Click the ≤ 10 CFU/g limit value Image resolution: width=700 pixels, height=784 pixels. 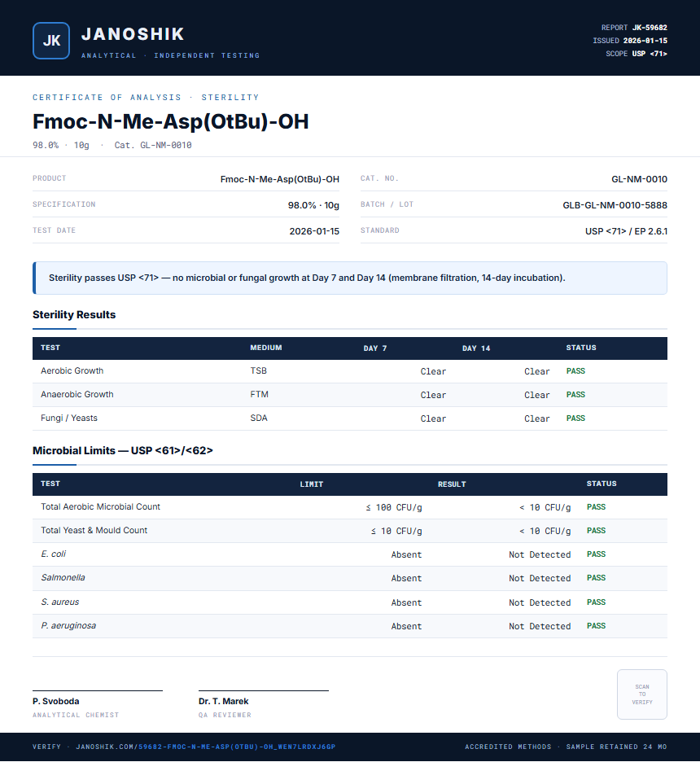(x=396, y=531)
